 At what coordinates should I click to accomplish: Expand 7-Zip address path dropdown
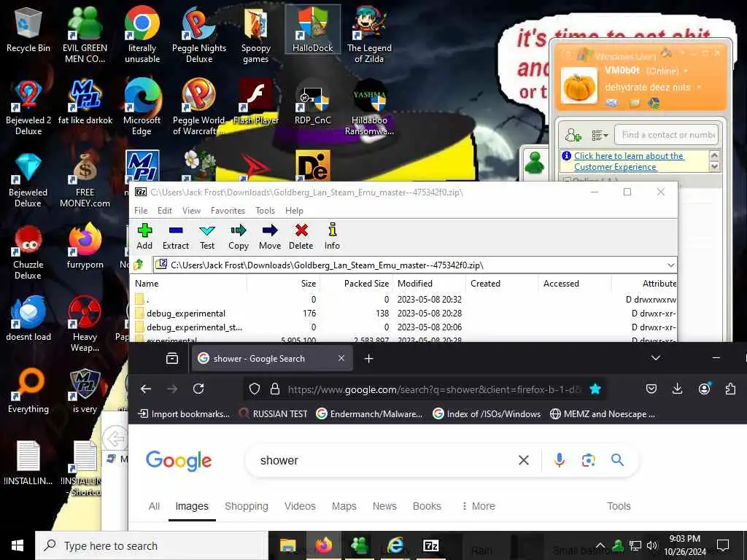(671, 265)
